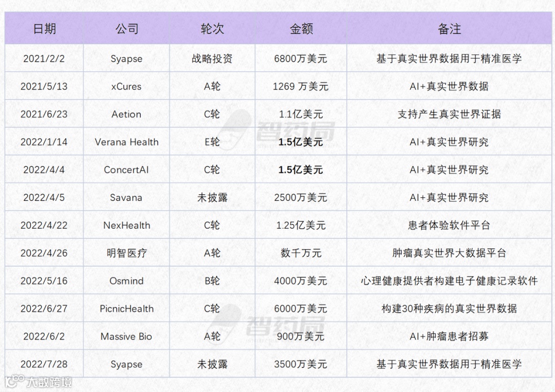
Task: Select the company cell Osmind
Action: (x=126, y=281)
